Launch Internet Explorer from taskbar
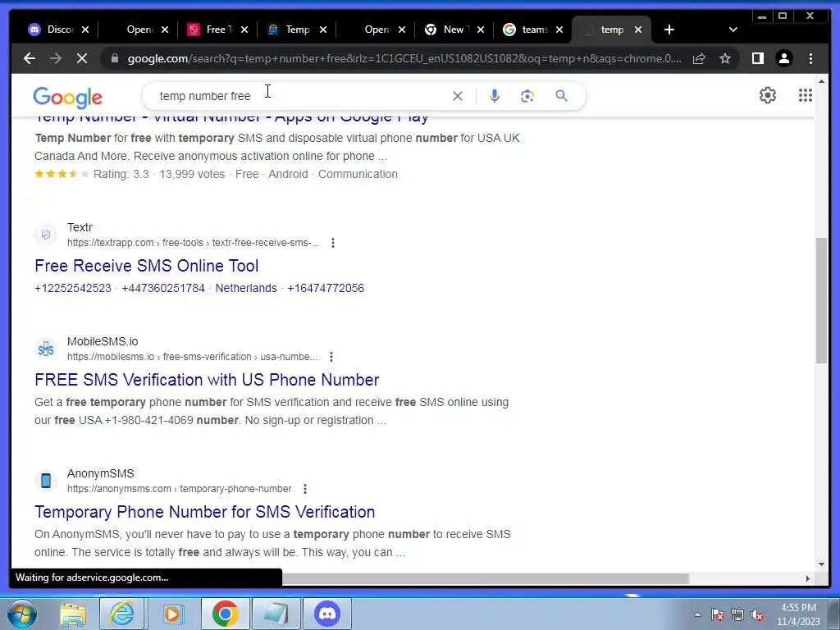Image resolution: width=840 pixels, height=630 pixels. pos(121,614)
